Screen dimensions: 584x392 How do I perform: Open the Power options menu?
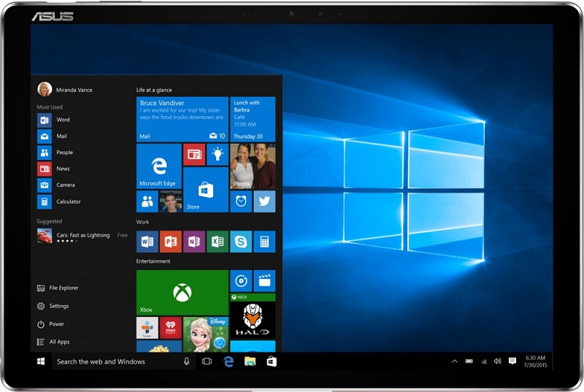click(x=55, y=324)
